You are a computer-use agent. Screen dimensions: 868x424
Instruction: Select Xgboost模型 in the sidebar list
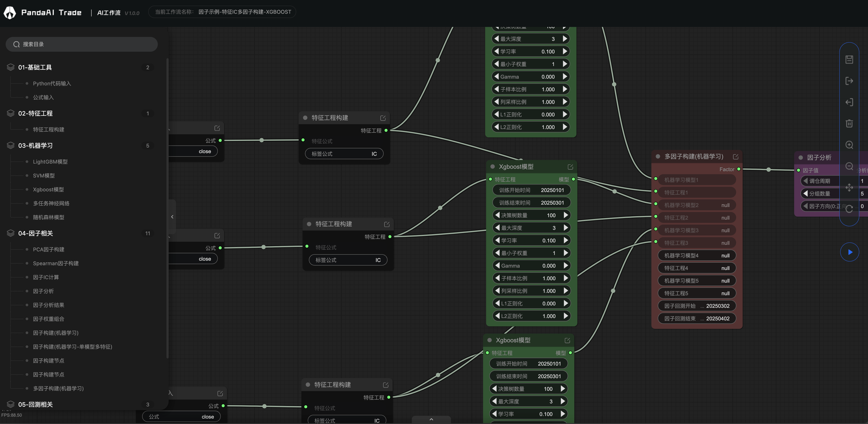48,190
